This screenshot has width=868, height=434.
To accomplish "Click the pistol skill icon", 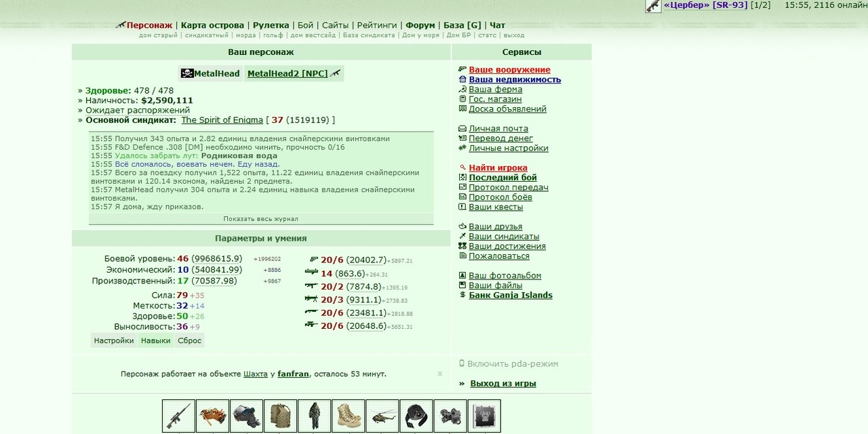I will click(x=313, y=260).
